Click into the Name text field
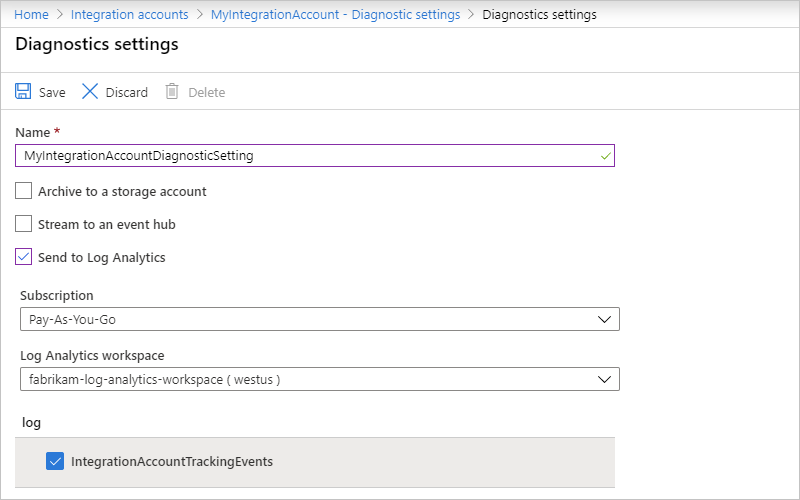 [300, 156]
